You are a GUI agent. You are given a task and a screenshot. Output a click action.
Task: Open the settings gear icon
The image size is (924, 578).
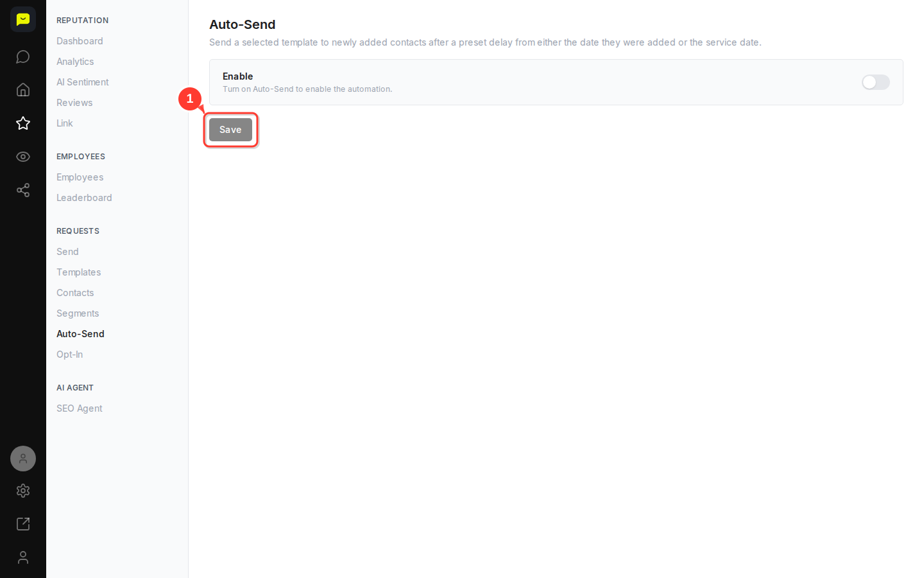pos(23,491)
